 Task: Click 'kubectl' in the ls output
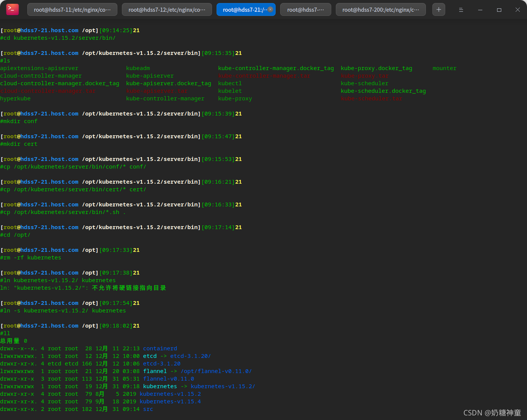point(230,83)
